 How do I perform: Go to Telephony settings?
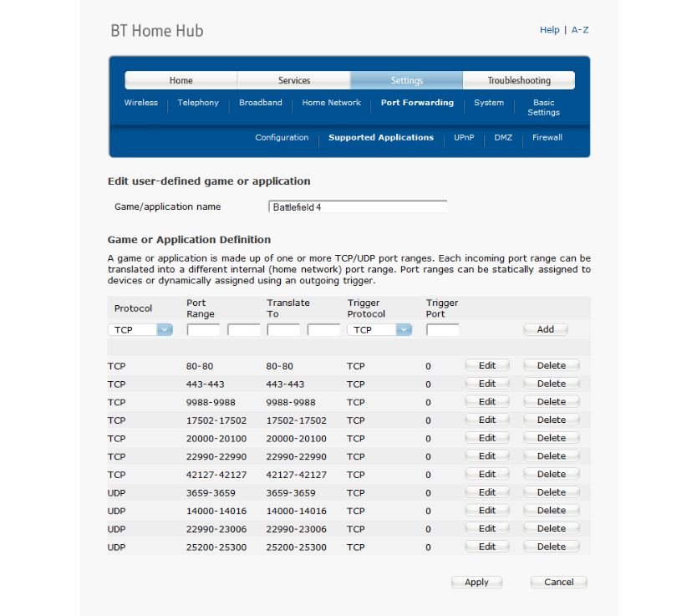pos(198,103)
